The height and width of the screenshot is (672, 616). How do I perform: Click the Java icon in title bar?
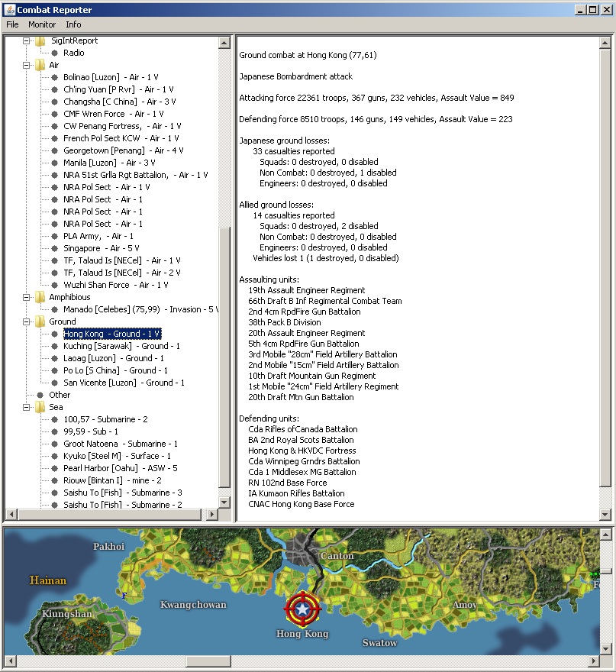click(9, 9)
